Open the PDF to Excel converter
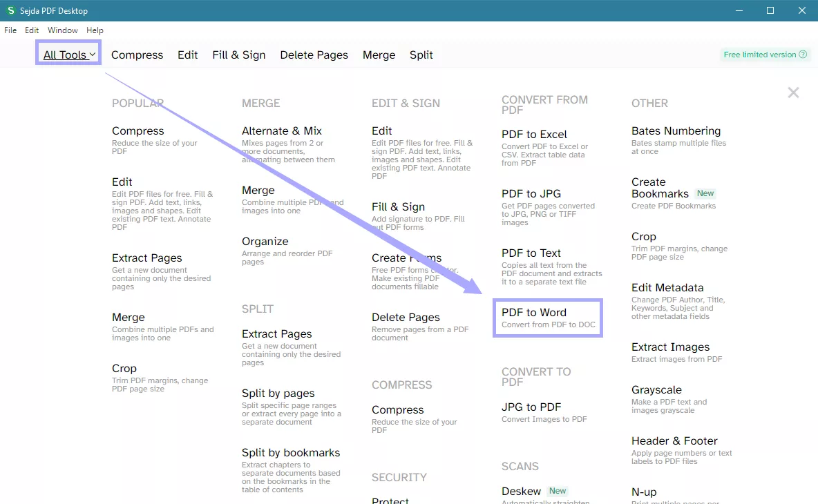 point(534,135)
